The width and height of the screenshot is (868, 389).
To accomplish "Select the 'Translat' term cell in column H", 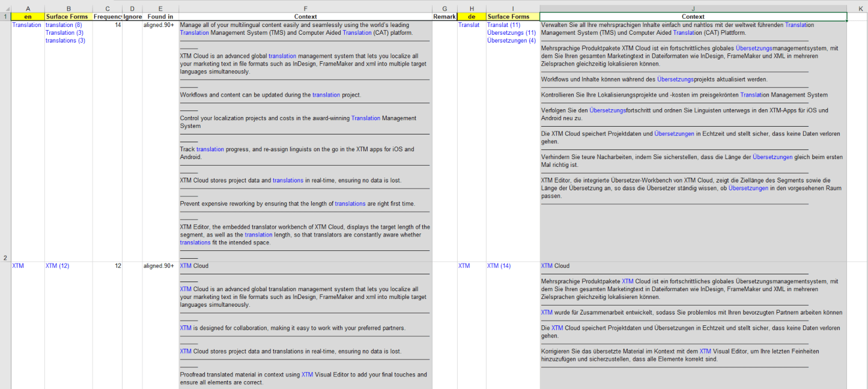I will coord(472,141).
